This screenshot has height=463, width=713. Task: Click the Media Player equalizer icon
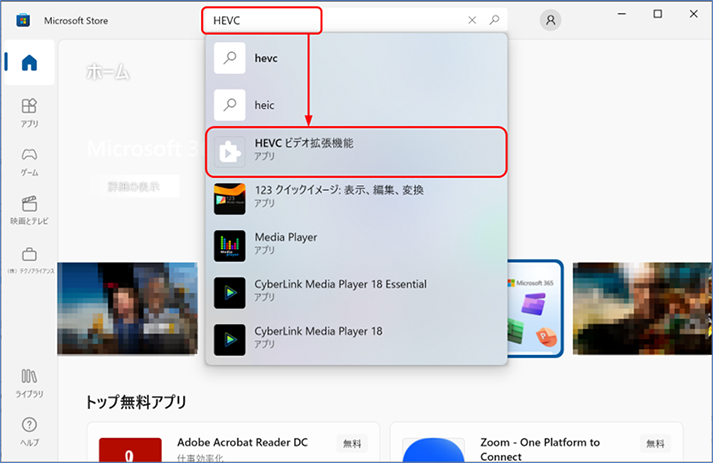click(230, 246)
